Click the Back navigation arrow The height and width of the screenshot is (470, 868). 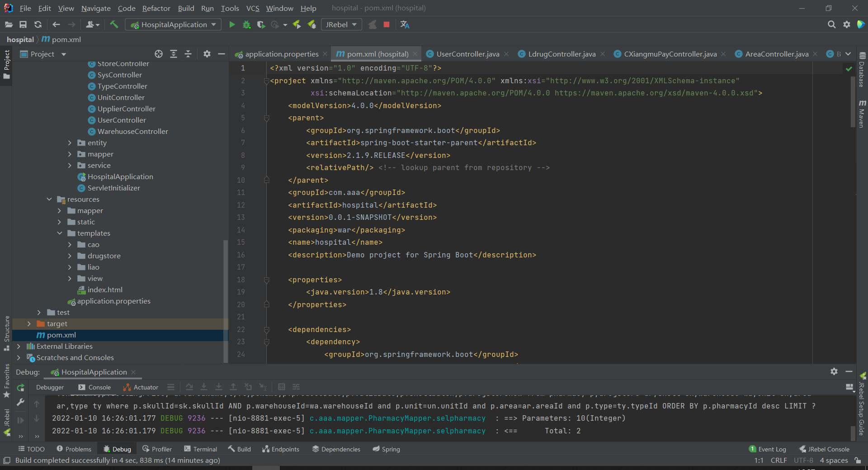(56, 24)
